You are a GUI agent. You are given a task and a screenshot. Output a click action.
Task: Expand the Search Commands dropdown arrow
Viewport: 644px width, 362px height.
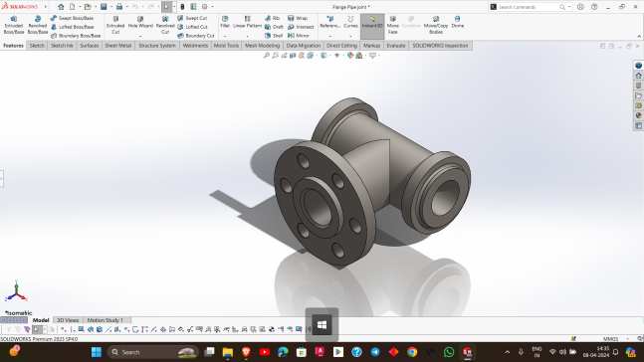pyautogui.click(x=569, y=7)
